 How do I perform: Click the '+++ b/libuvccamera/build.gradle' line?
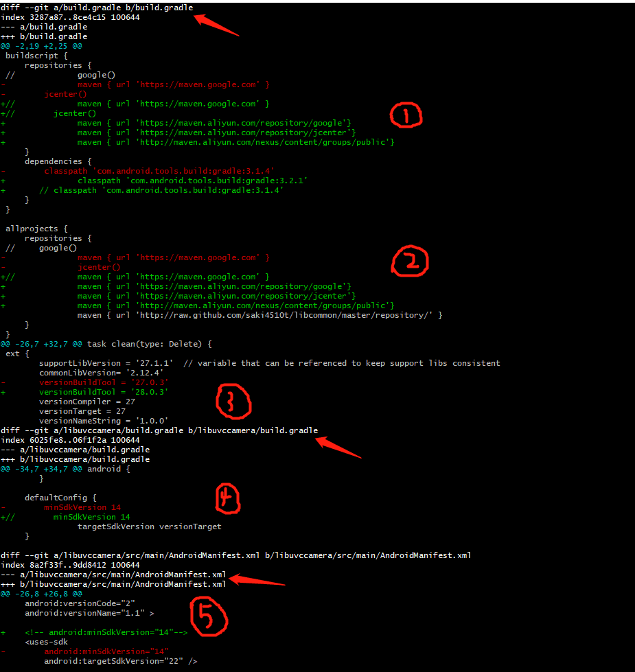pyautogui.click(x=76, y=459)
